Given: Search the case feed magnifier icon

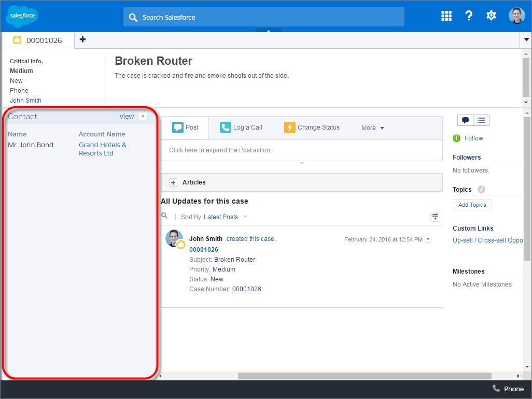Looking at the screenshot, I should [164, 216].
